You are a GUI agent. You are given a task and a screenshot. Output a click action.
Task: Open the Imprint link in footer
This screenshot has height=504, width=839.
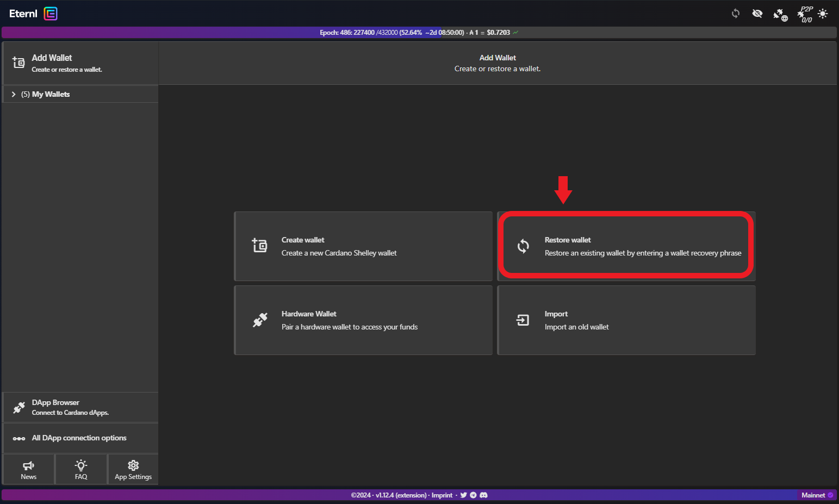(x=442, y=495)
